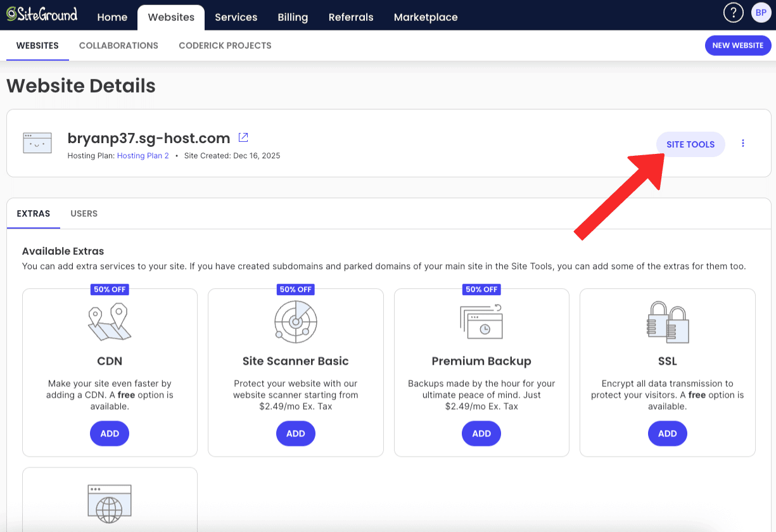Click 50% OFF badge on Site Scanner Basic

coord(296,289)
